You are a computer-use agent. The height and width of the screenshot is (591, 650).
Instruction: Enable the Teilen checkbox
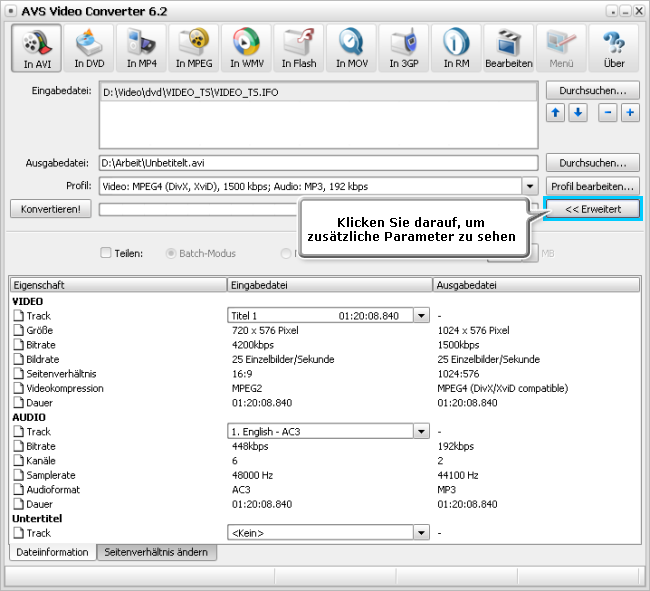click(106, 253)
